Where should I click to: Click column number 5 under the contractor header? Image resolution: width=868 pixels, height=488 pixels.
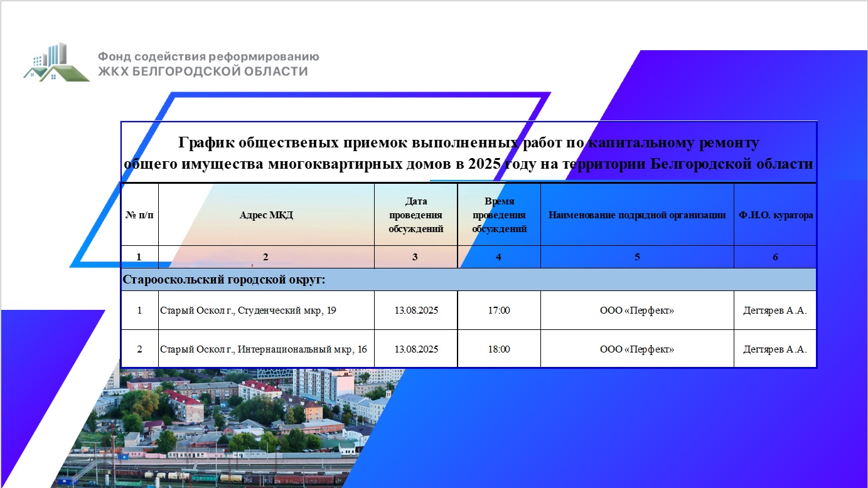(637, 257)
